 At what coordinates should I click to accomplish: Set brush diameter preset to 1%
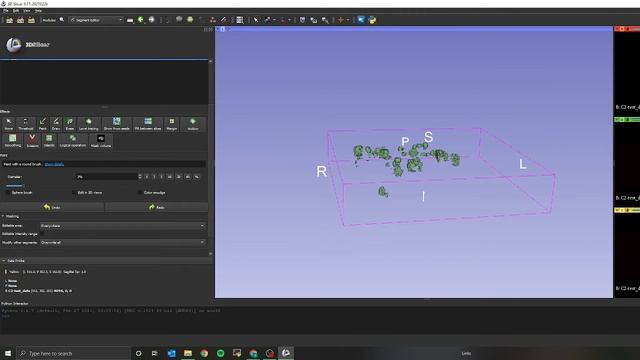(x=147, y=177)
